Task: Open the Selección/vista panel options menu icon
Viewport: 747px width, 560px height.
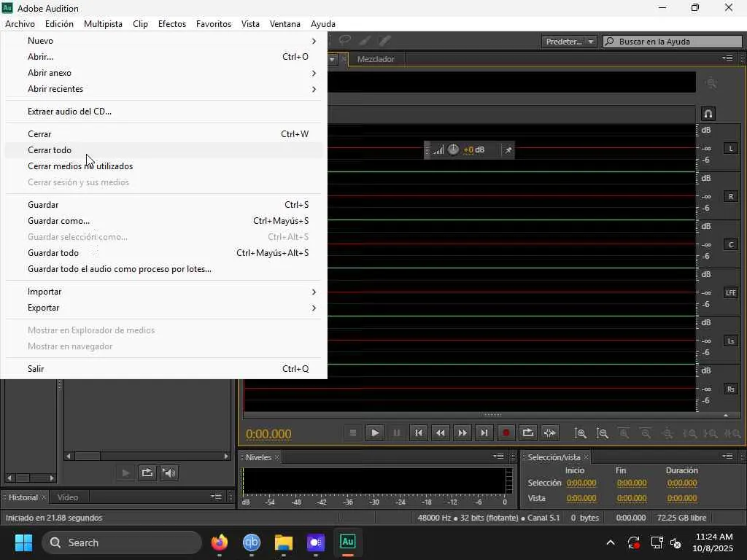Action: click(x=727, y=456)
